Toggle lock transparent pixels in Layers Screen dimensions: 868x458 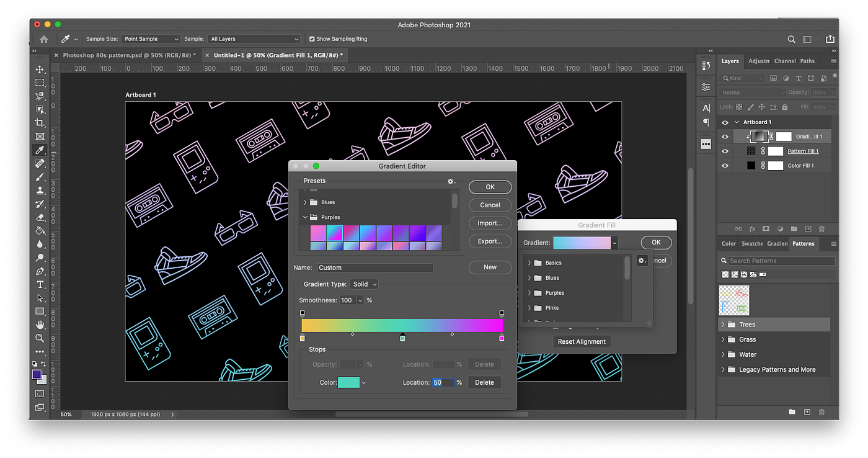(740, 107)
